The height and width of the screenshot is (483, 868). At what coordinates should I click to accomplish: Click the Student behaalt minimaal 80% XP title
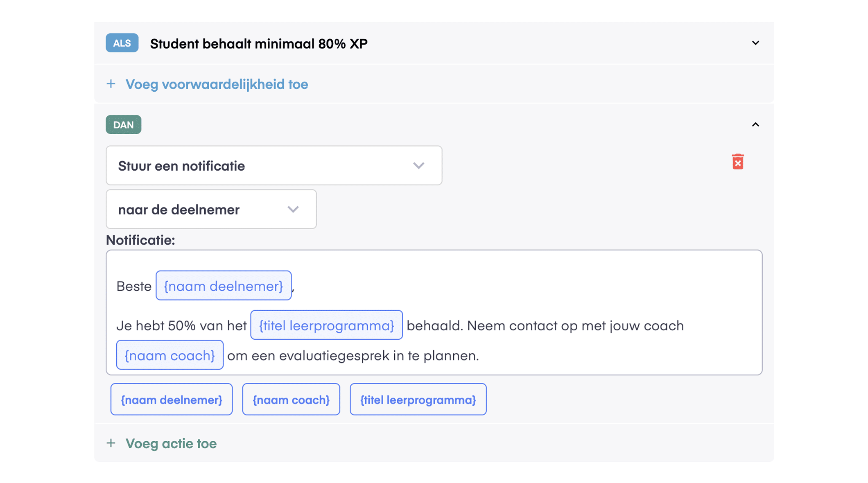pyautogui.click(x=259, y=44)
